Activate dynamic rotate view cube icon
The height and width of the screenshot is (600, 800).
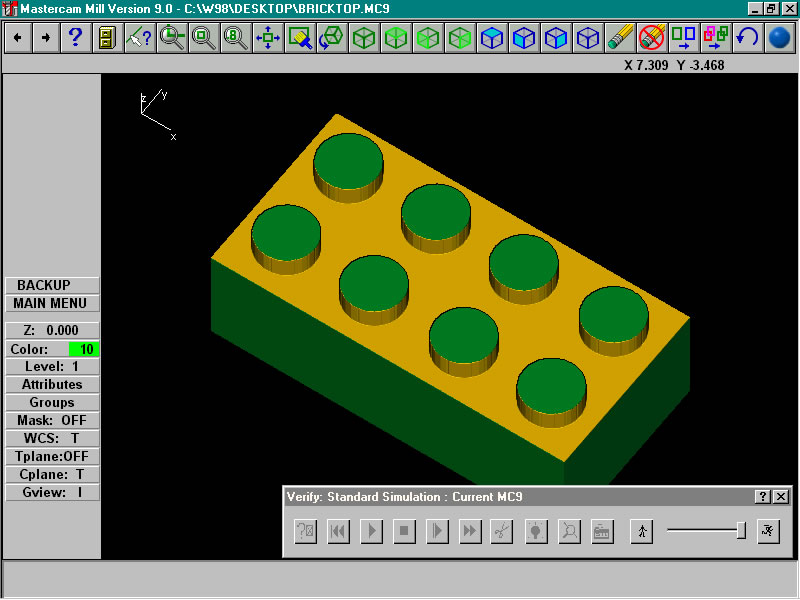(x=332, y=37)
